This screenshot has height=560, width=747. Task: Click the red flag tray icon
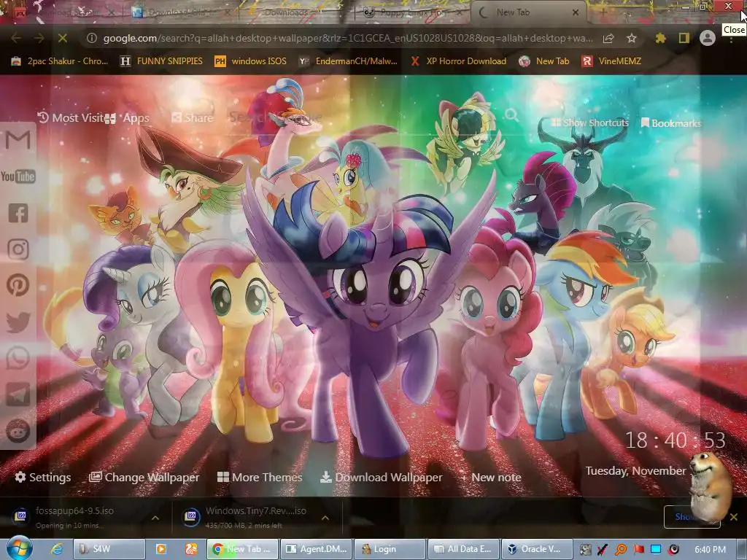pos(638,549)
